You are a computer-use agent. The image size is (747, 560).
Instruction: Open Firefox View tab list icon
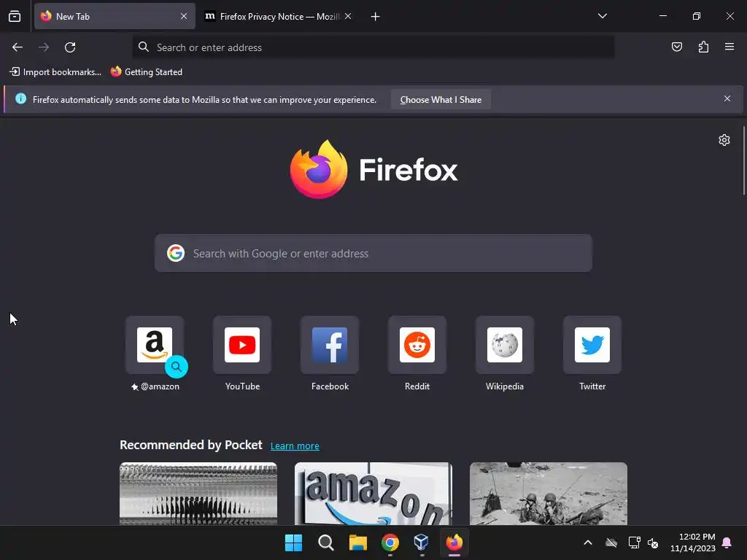(15, 17)
